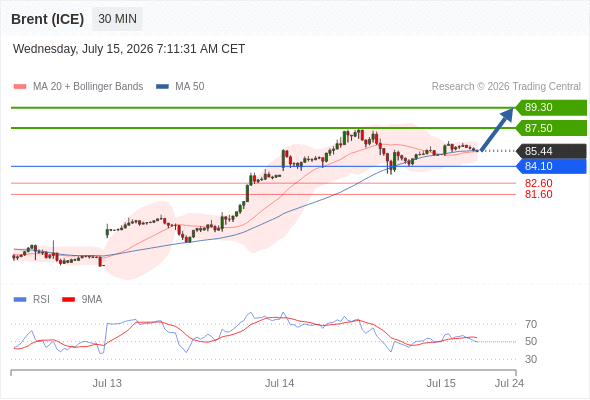Click the red 9MA legend swatch
590x400 pixels.
pyautogui.click(x=68, y=300)
